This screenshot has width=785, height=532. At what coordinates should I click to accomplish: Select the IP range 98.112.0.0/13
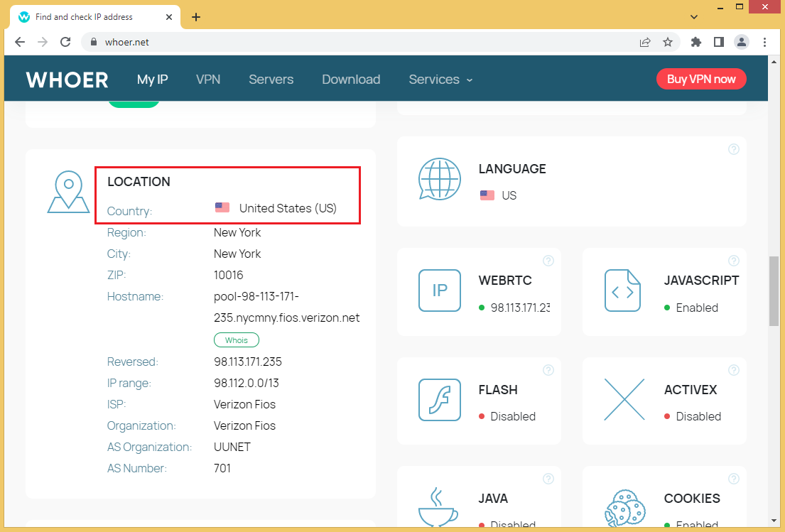pos(247,384)
